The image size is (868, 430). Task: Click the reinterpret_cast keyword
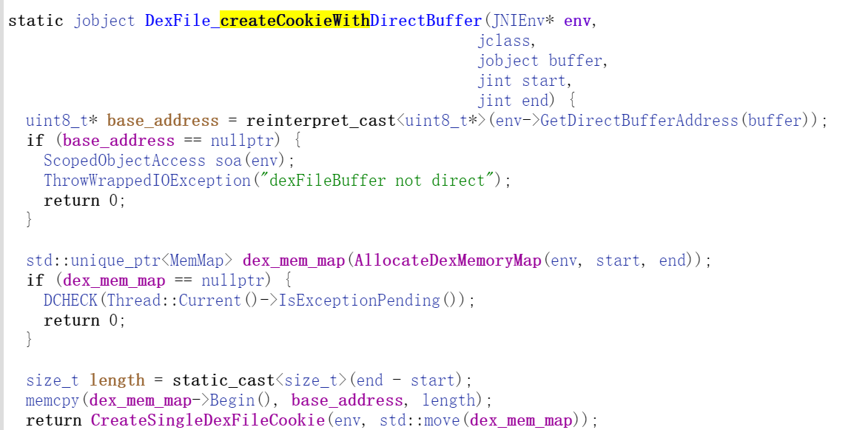(321, 121)
